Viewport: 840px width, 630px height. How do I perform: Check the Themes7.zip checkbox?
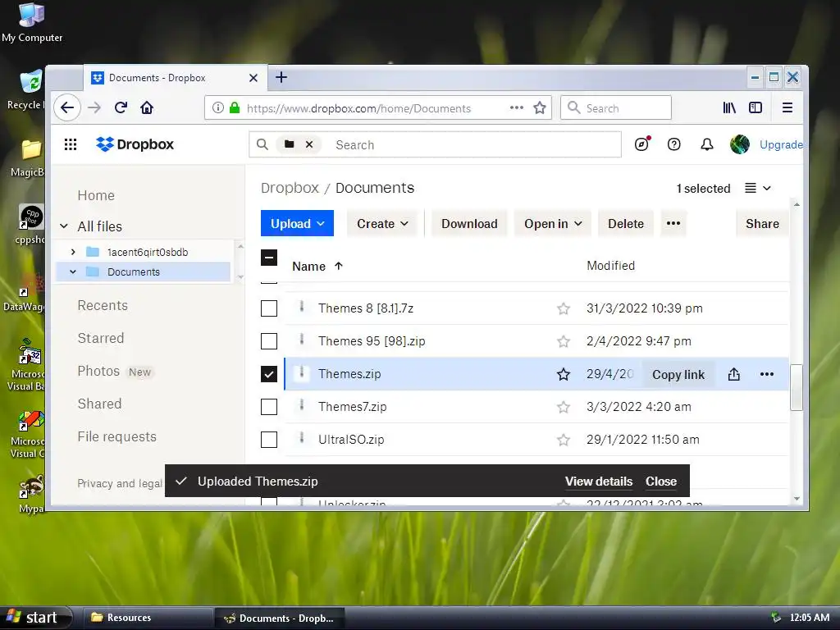click(269, 407)
